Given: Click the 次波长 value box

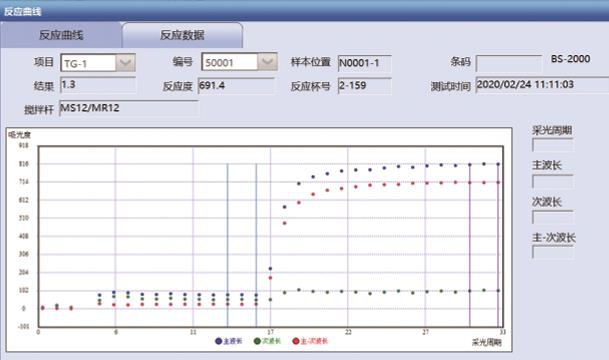Looking at the screenshot, I should click(552, 217).
